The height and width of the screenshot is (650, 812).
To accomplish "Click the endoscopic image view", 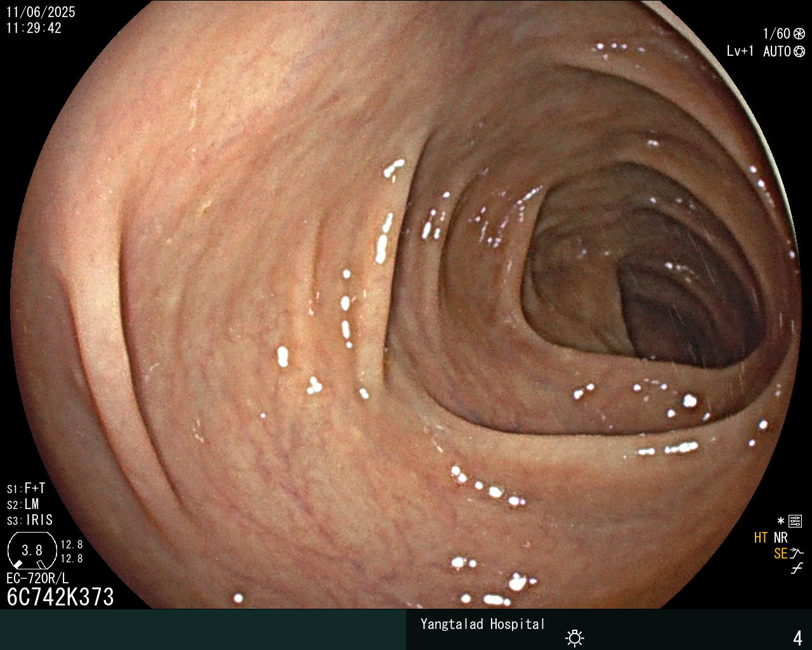I will point(406,305).
